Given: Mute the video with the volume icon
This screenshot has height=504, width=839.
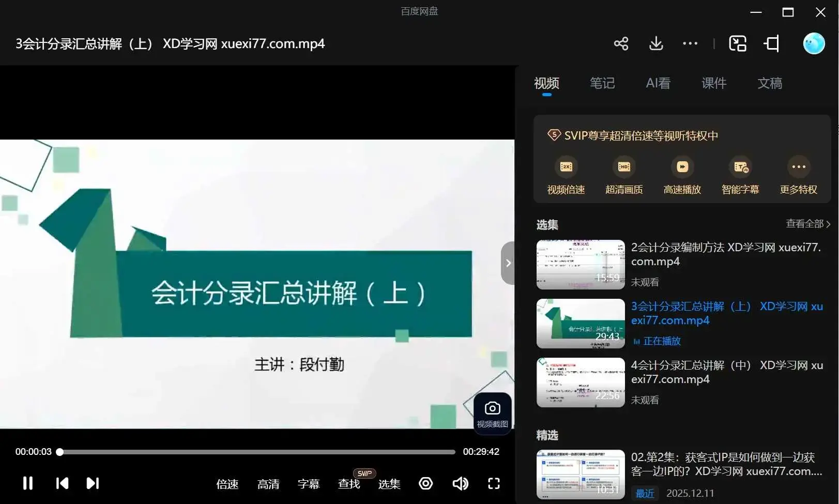Looking at the screenshot, I should pos(460,483).
